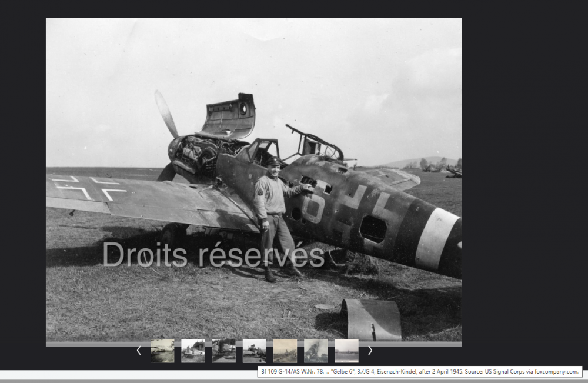Click the open engine cowling panel

pyautogui.click(x=230, y=115)
